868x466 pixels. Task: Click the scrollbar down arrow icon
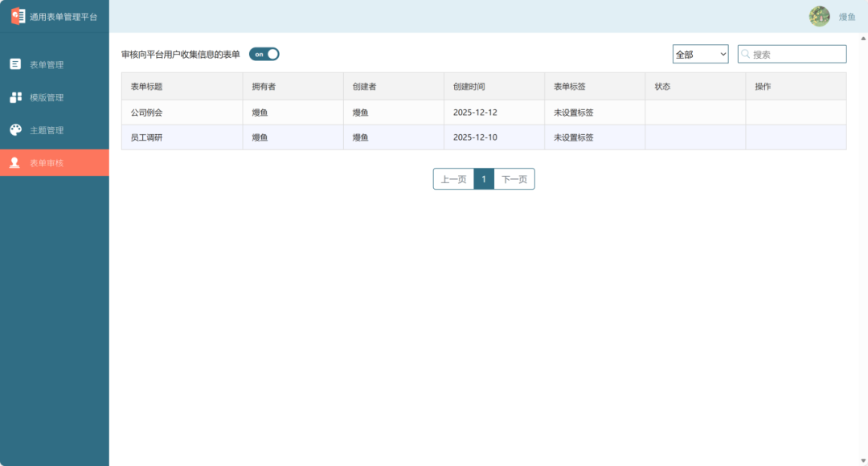[x=862, y=460]
